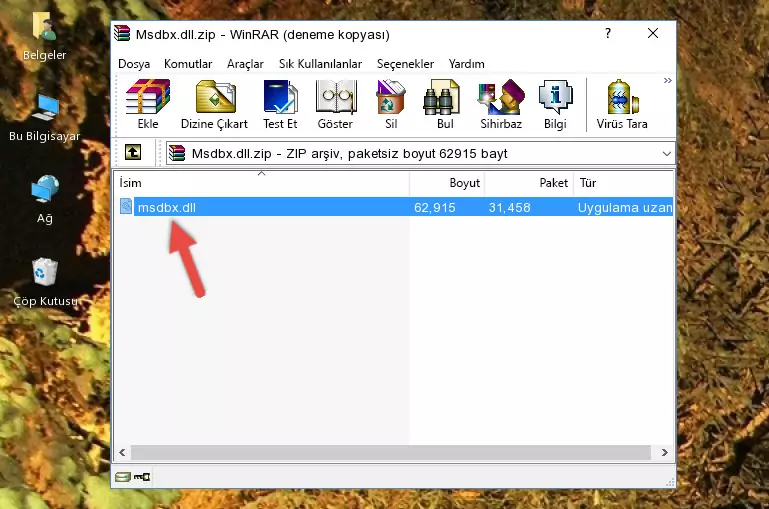
Task: Open the Komutlar menu
Action: [x=188, y=64]
